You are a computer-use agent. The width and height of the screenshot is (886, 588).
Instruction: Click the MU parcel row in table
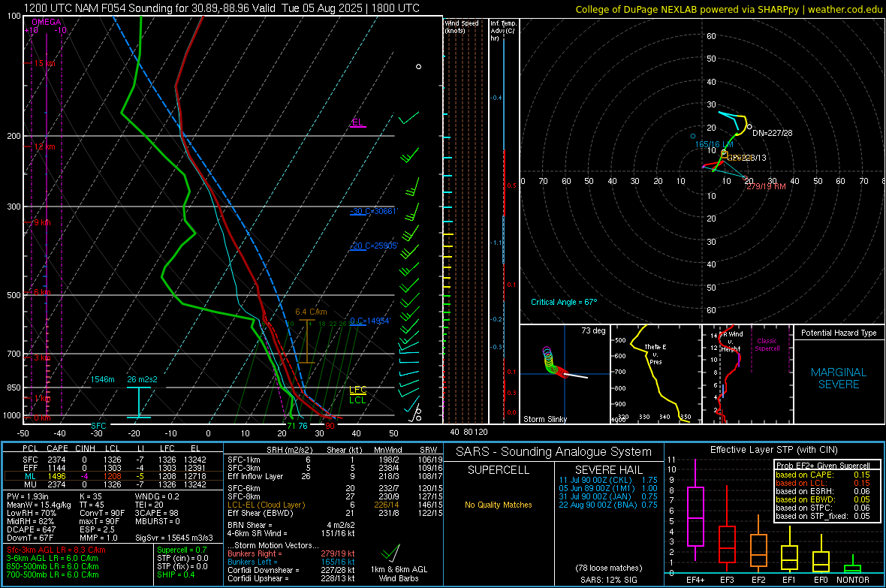tap(113, 484)
